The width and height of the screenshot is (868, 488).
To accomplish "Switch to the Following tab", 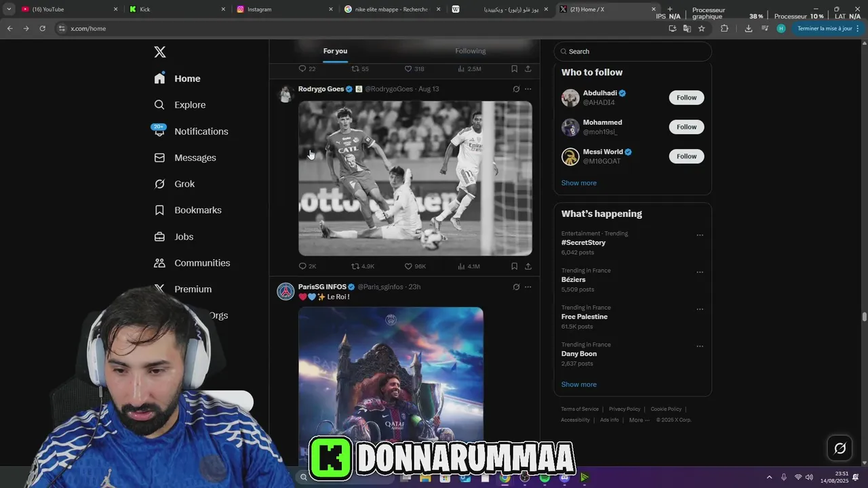I will [470, 51].
